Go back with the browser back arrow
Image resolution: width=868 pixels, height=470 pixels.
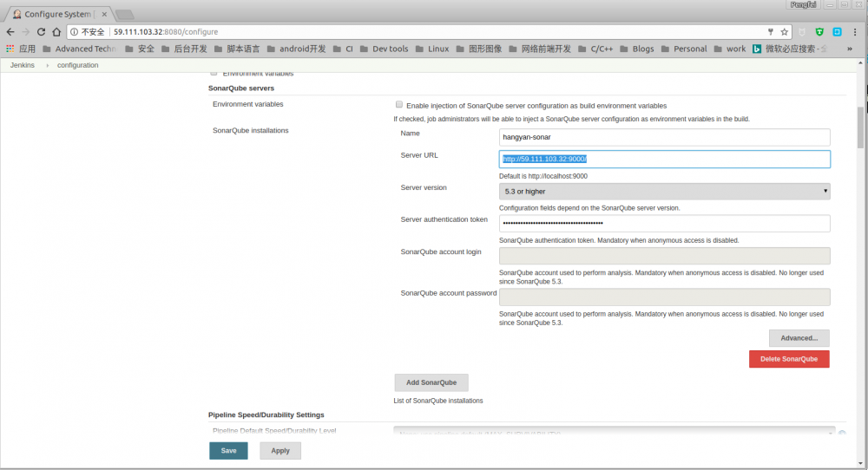click(x=10, y=32)
